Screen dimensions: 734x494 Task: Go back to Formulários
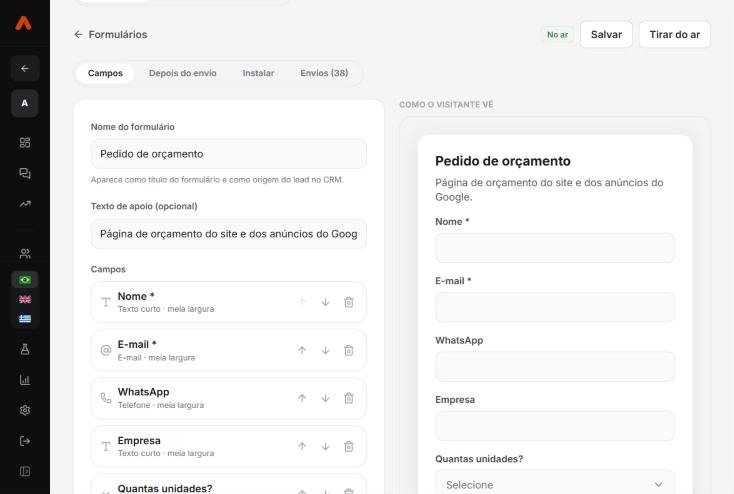[x=110, y=34]
